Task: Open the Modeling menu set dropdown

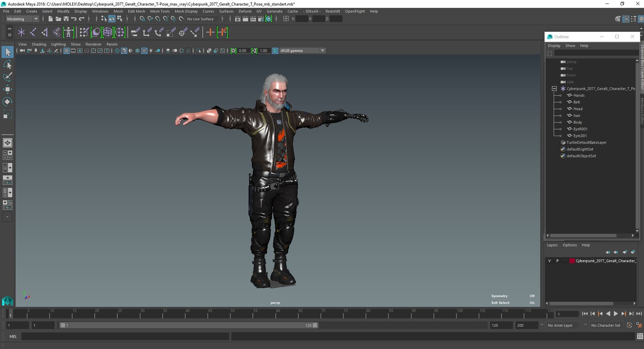Action: click(22, 19)
